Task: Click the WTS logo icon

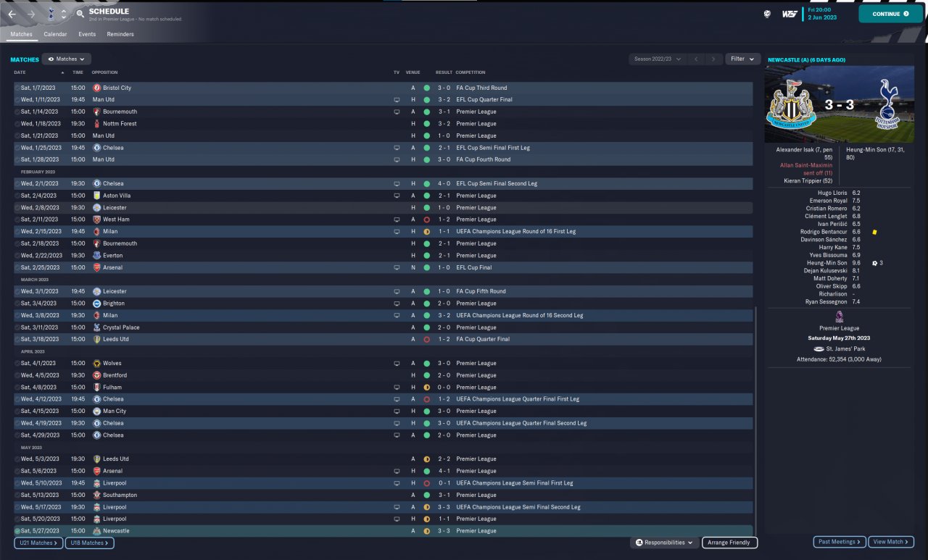Action: (790, 14)
